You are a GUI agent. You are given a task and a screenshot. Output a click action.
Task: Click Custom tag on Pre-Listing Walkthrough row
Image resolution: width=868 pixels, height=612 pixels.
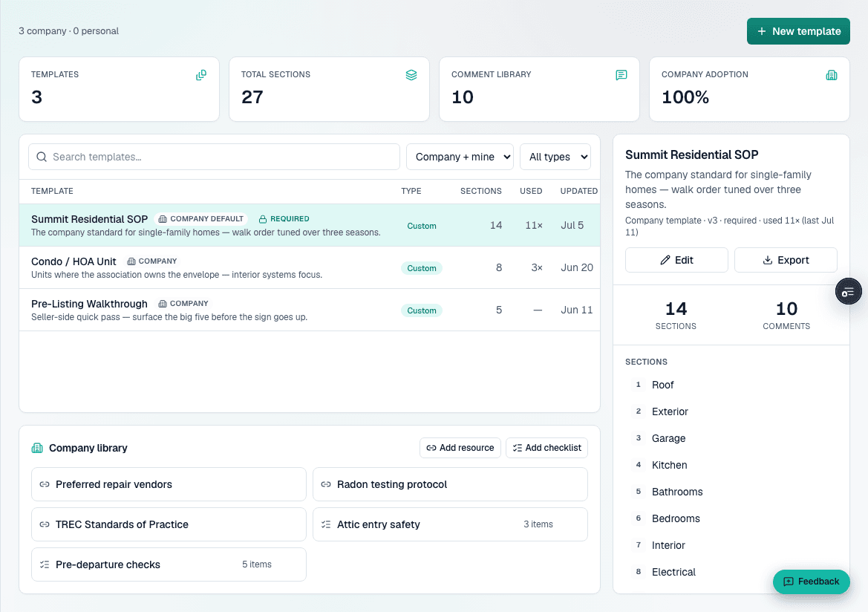[x=421, y=310]
